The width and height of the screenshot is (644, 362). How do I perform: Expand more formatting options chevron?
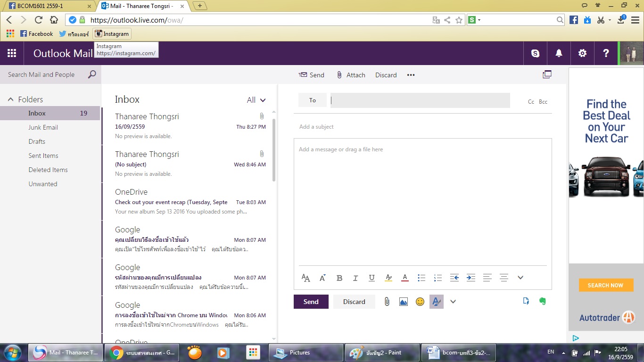point(520,278)
